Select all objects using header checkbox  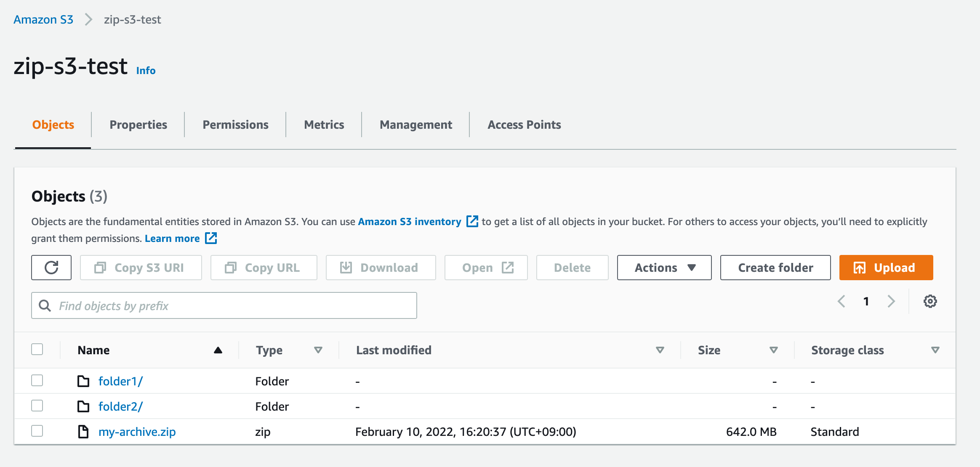pyautogui.click(x=37, y=349)
